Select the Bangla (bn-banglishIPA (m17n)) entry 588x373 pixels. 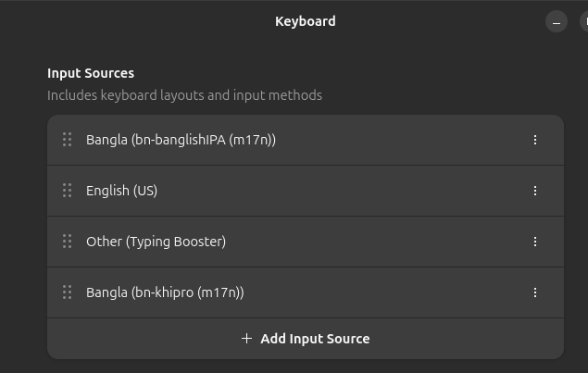pos(181,140)
